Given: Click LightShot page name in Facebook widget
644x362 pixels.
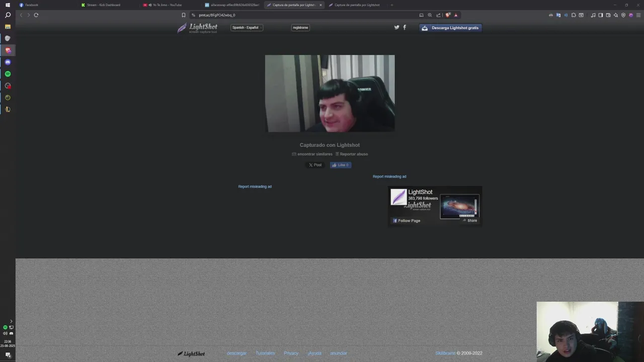Looking at the screenshot, I should tap(420, 192).
